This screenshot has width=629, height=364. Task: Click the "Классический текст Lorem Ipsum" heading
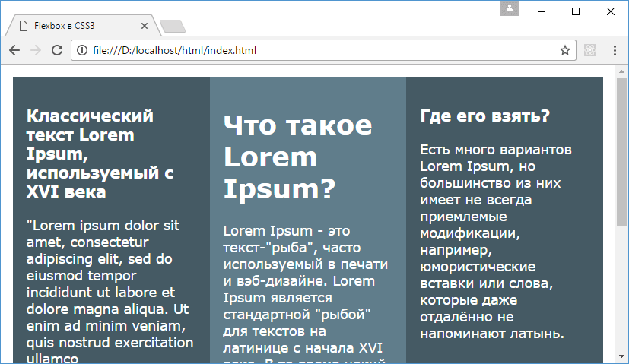pyautogui.click(x=100, y=154)
